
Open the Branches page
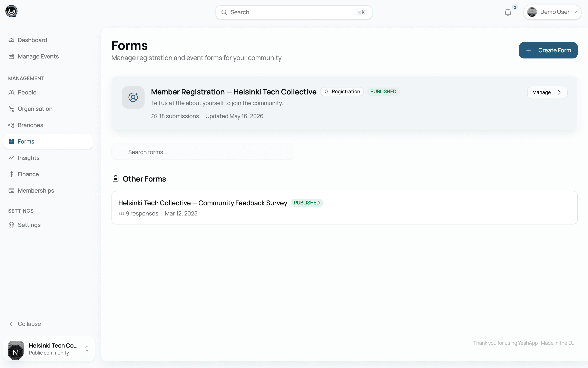48,125
